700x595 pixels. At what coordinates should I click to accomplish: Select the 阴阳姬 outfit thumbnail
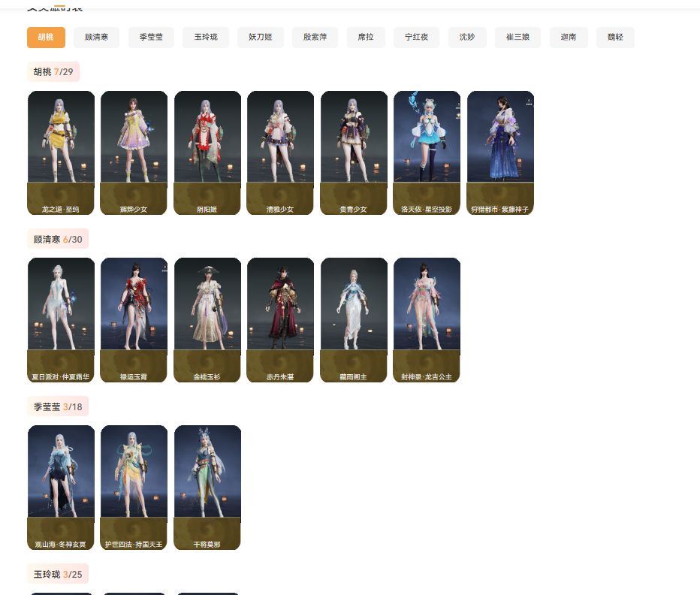207,153
